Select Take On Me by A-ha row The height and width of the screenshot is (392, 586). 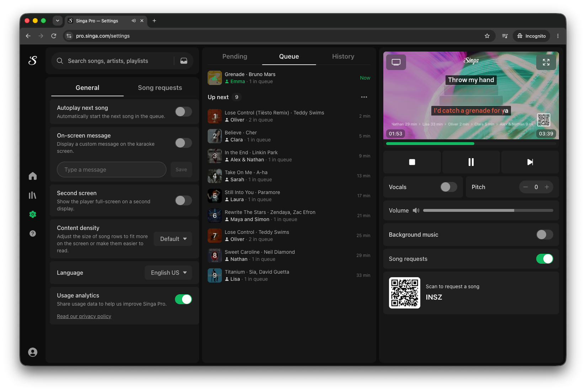click(289, 176)
